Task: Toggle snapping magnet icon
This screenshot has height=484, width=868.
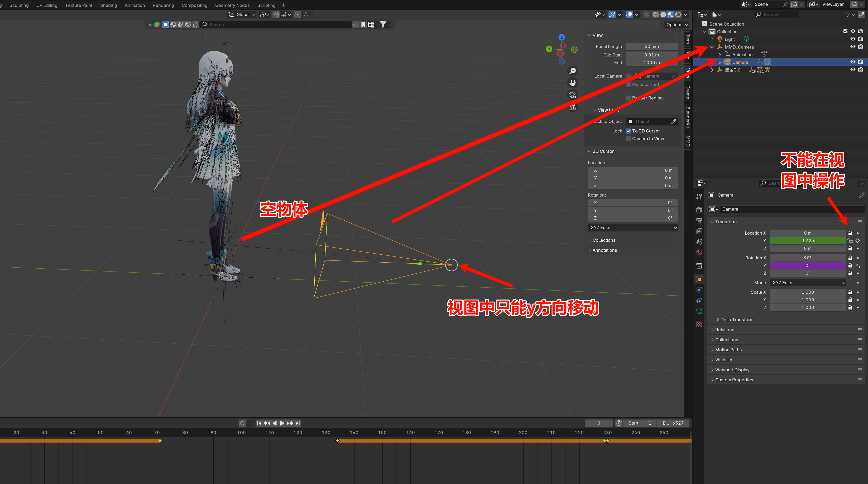Action: pos(276,15)
